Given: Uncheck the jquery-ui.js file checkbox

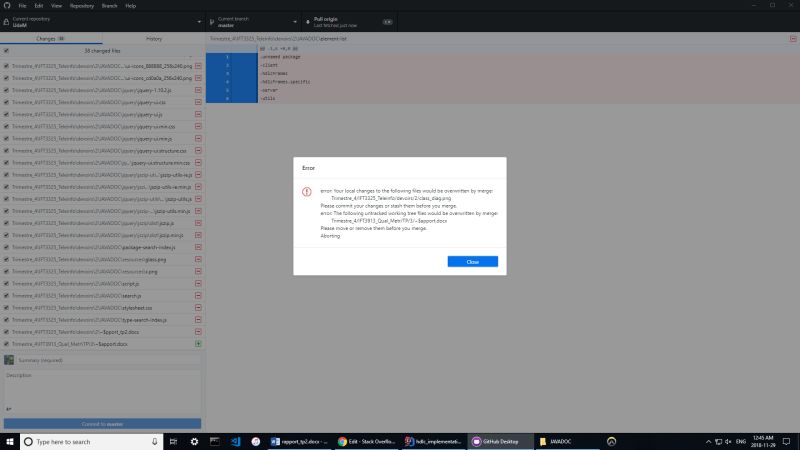Looking at the screenshot, I should click(x=6, y=114).
